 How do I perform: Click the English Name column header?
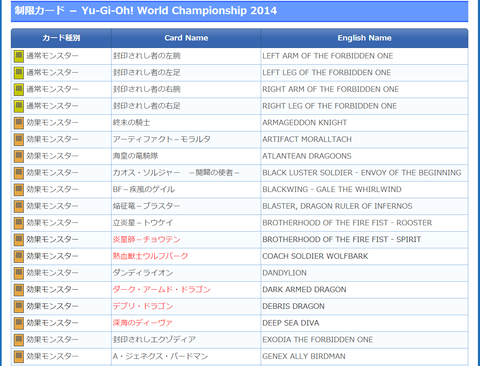[364, 38]
